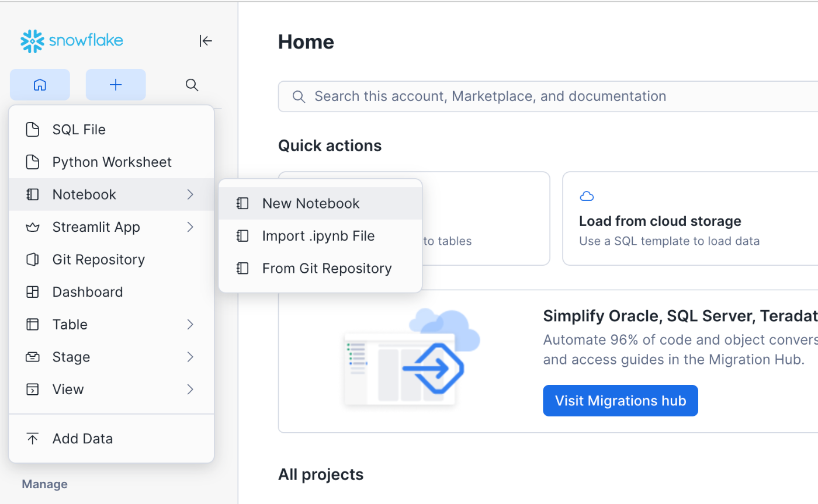This screenshot has height=504, width=818.
Task: Open Load from cloud storage card
Action: pos(690,218)
